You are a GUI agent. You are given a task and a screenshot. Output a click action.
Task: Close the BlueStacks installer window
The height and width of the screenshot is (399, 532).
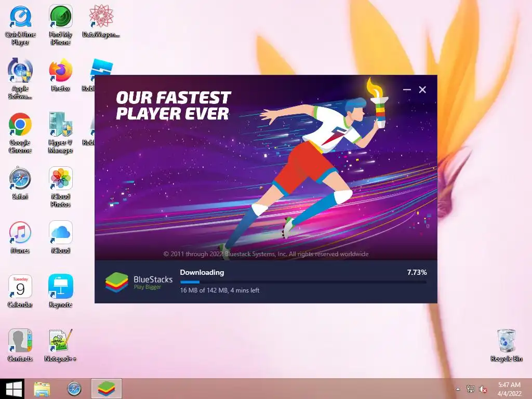422,89
